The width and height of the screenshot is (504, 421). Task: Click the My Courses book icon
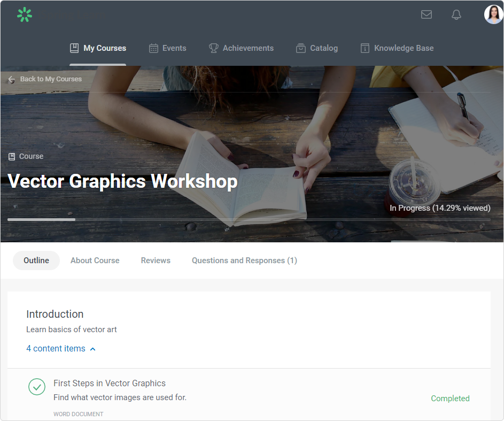pos(74,48)
